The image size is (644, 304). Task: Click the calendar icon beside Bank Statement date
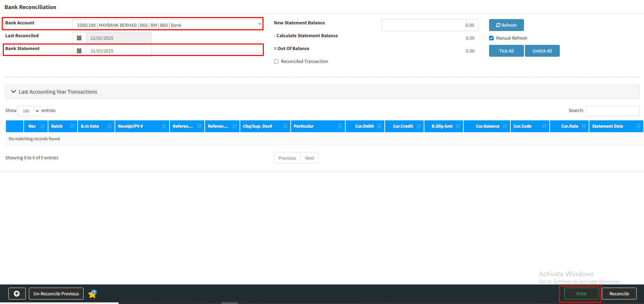[x=79, y=51]
